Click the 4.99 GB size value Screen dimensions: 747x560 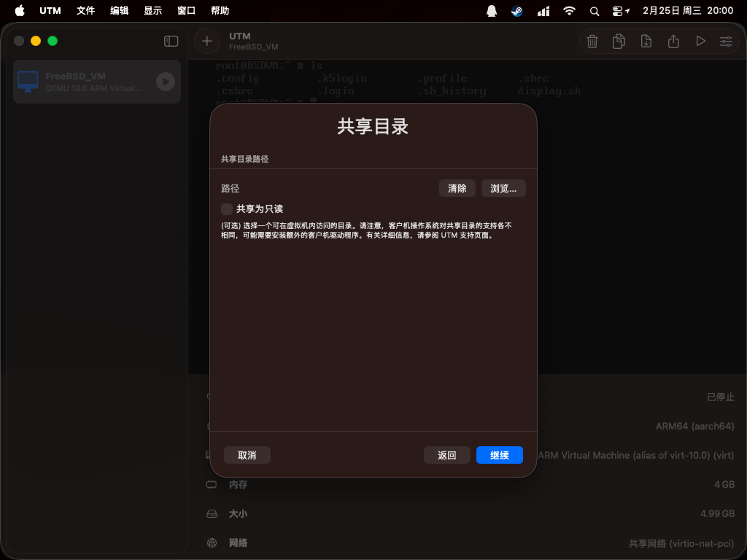coord(718,514)
